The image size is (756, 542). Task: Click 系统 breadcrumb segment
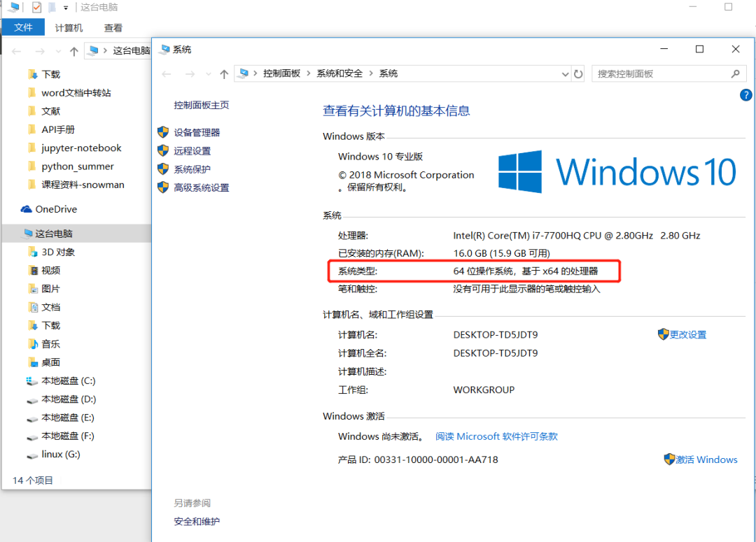coord(388,73)
